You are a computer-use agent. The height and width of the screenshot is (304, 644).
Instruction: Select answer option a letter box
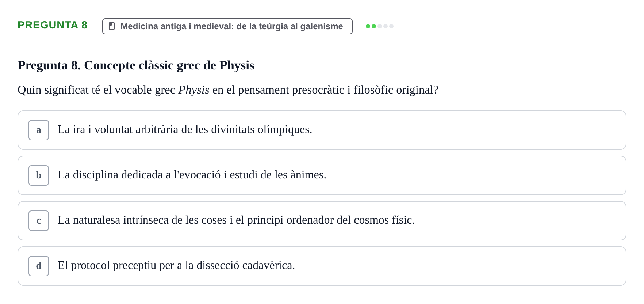39,130
